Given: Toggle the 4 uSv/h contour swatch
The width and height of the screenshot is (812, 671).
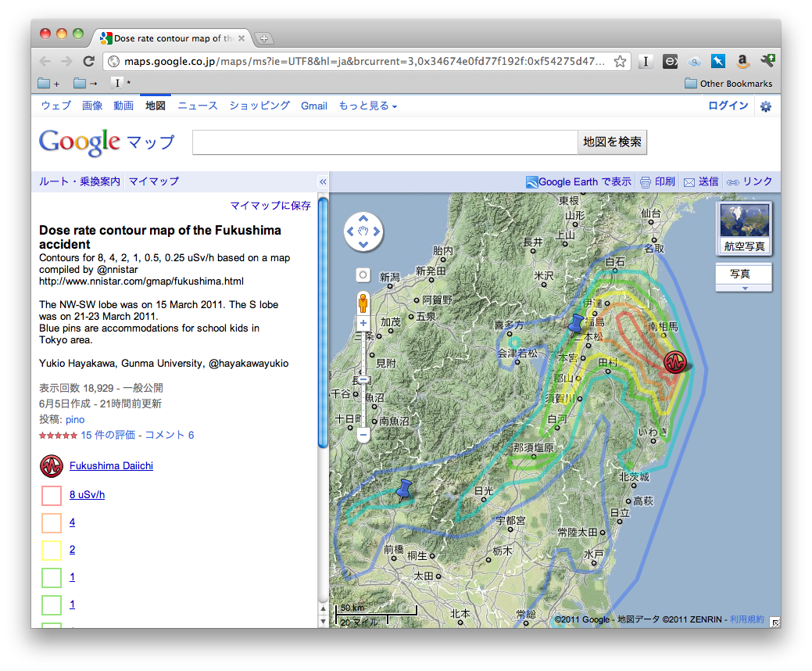Looking at the screenshot, I should coord(50,522).
